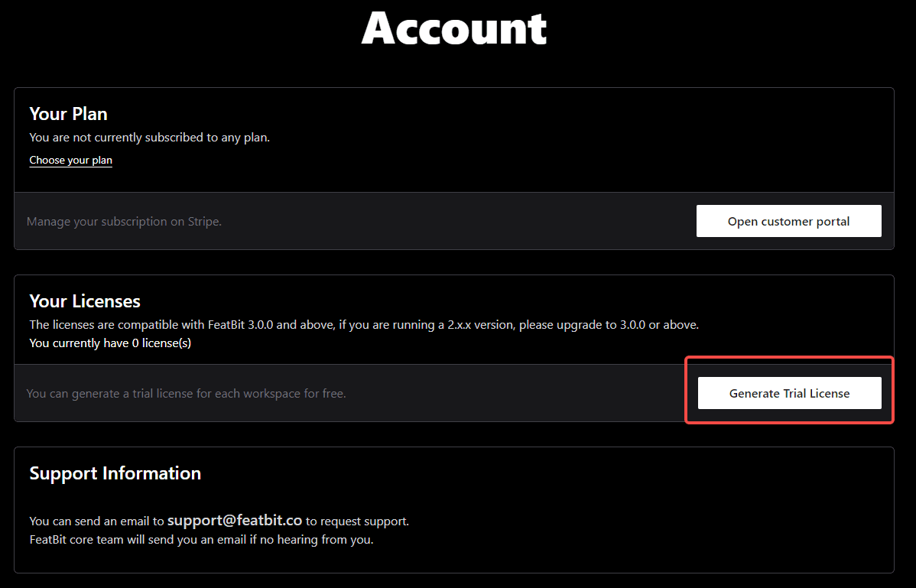The width and height of the screenshot is (916, 588).
Task: Click the trial license description text
Action: point(186,393)
